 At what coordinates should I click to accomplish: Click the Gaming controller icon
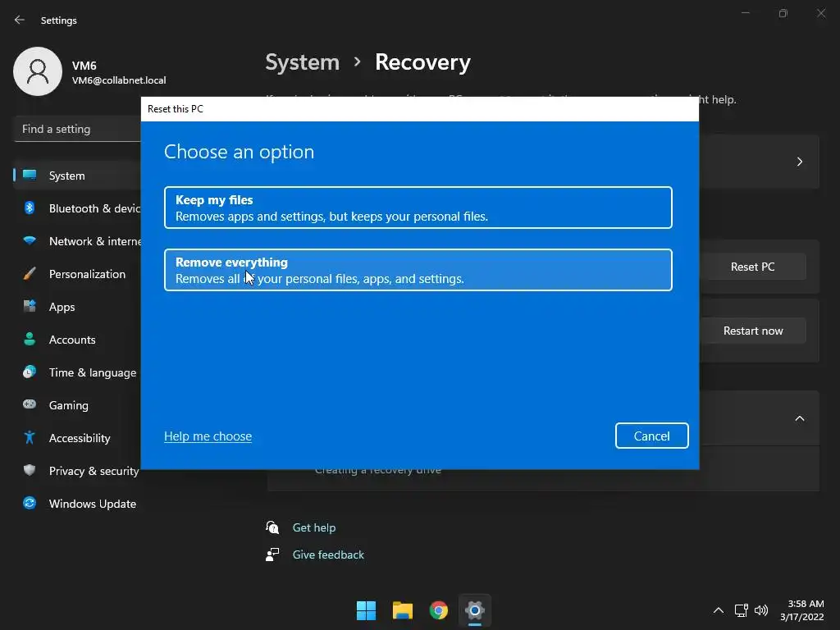pyautogui.click(x=30, y=404)
